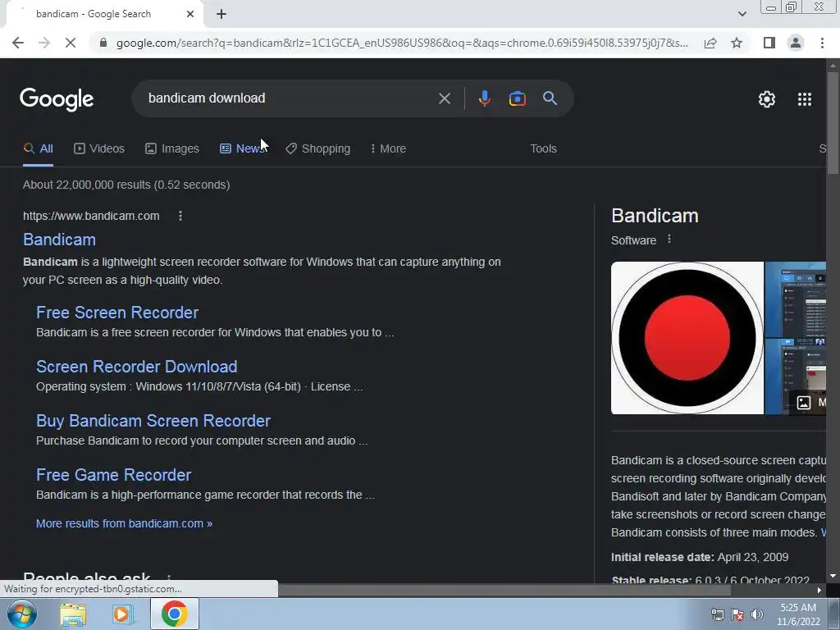
Task: Open the Bandicam main result link
Action: point(59,240)
